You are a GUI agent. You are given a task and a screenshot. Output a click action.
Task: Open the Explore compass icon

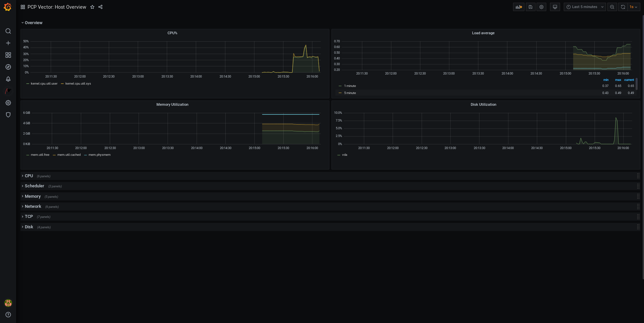(8, 67)
